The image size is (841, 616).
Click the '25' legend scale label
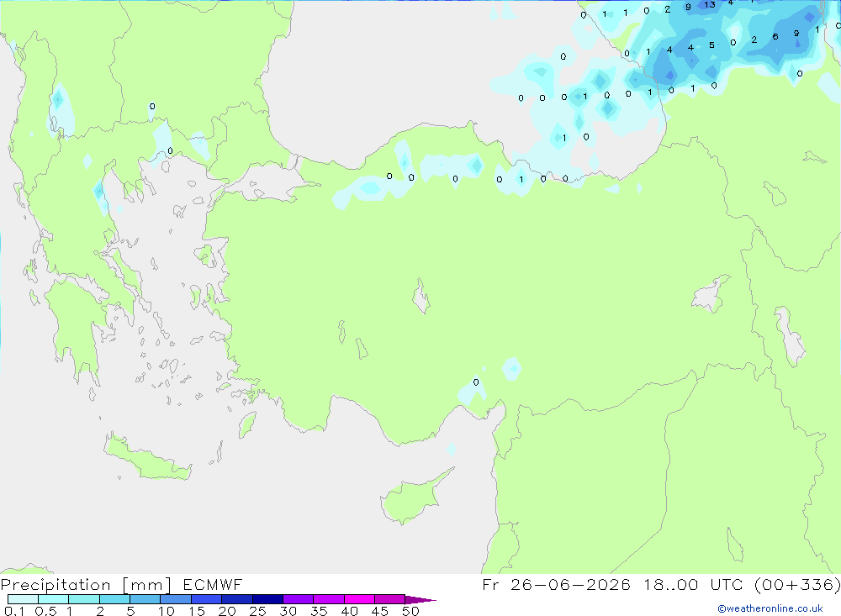(x=258, y=611)
